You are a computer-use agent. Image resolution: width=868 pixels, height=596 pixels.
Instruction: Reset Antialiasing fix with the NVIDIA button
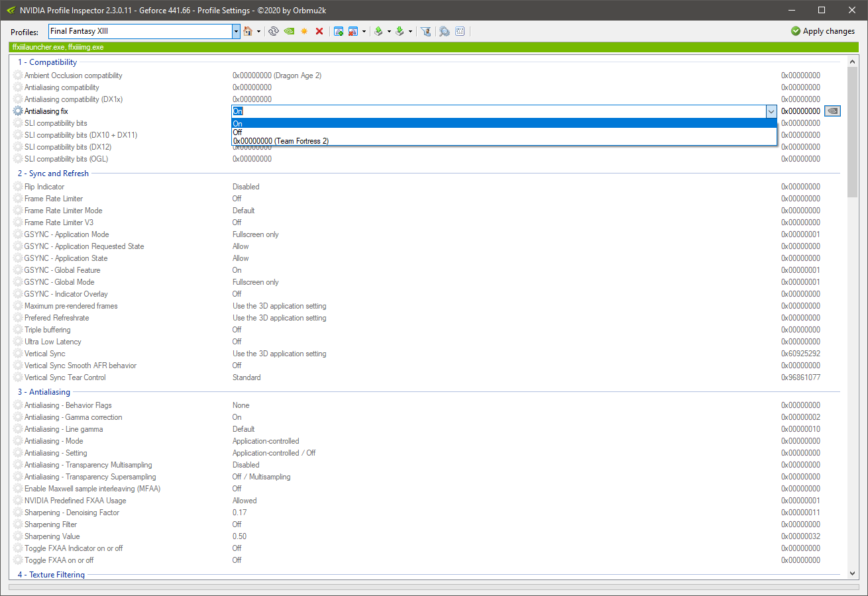click(832, 111)
